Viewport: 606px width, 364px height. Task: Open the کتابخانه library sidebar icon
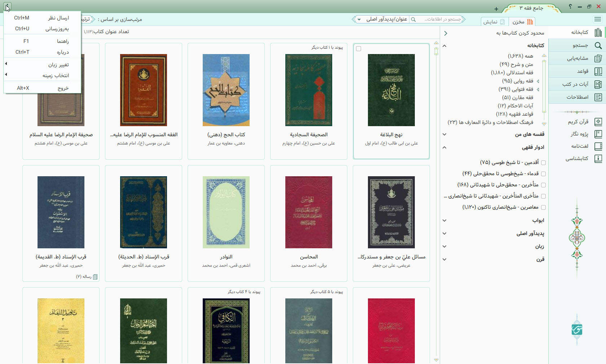598,32
